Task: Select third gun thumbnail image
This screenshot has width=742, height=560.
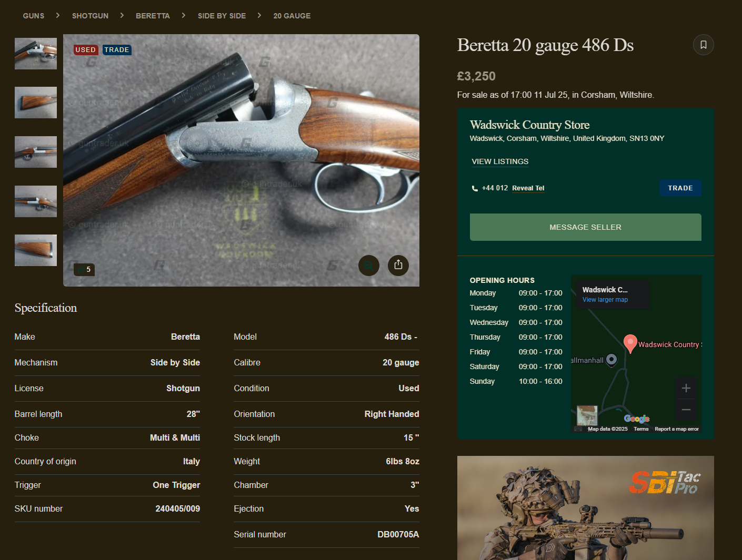Action: pyautogui.click(x=36, y=152)
